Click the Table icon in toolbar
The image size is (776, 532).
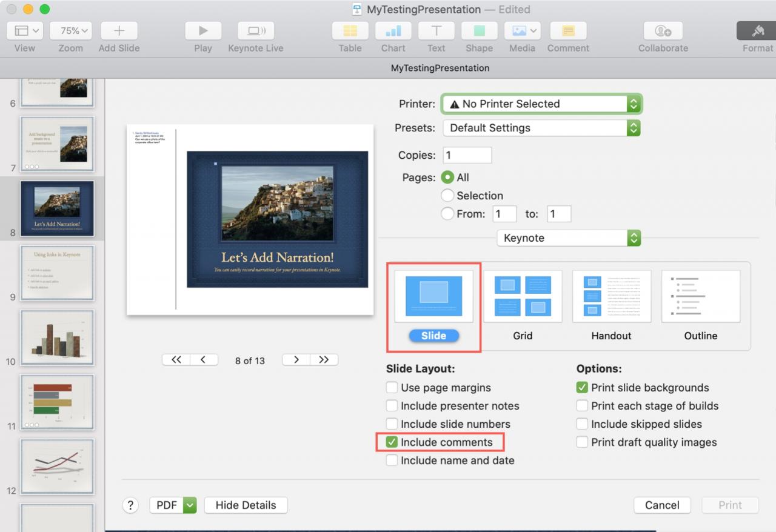click(x=350, y=31)
